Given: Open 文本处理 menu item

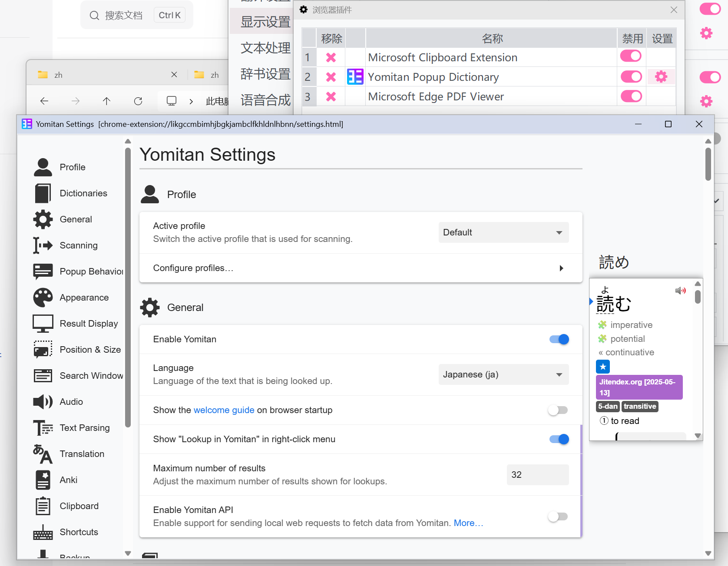Looking at the screenshot, I should 265,48.
